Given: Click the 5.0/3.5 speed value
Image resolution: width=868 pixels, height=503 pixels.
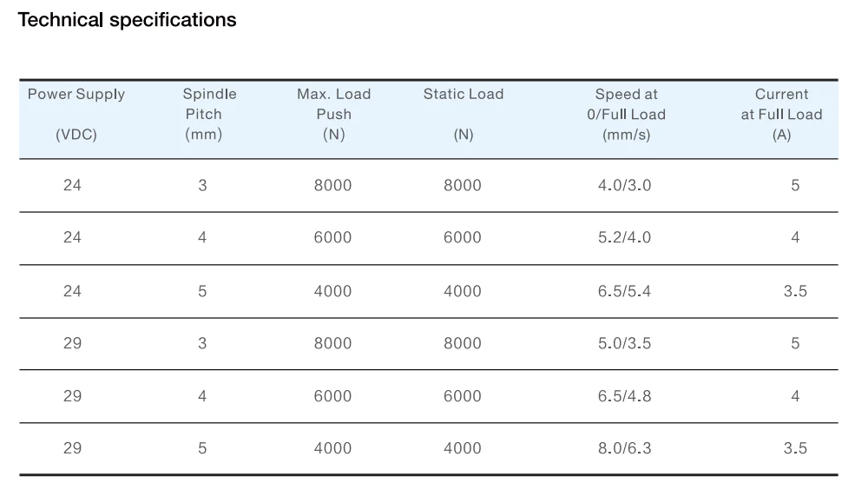Looking at the screenshot, I should tap(624, 343).
